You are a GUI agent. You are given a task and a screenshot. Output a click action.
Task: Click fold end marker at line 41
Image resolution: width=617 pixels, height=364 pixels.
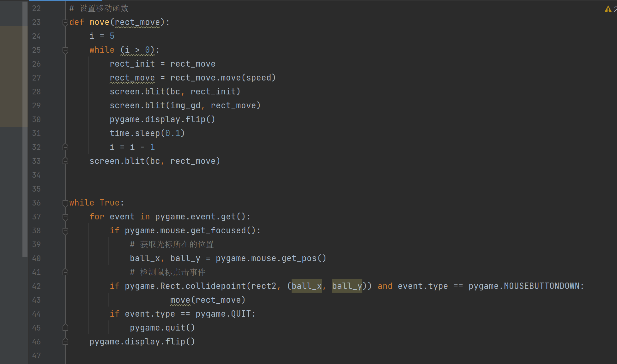click(x=65, y=272)
